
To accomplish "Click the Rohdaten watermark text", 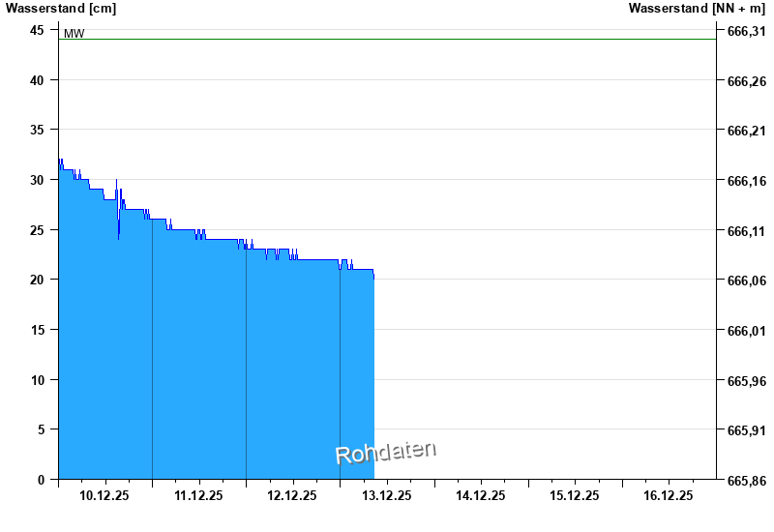I will (385, 452).
